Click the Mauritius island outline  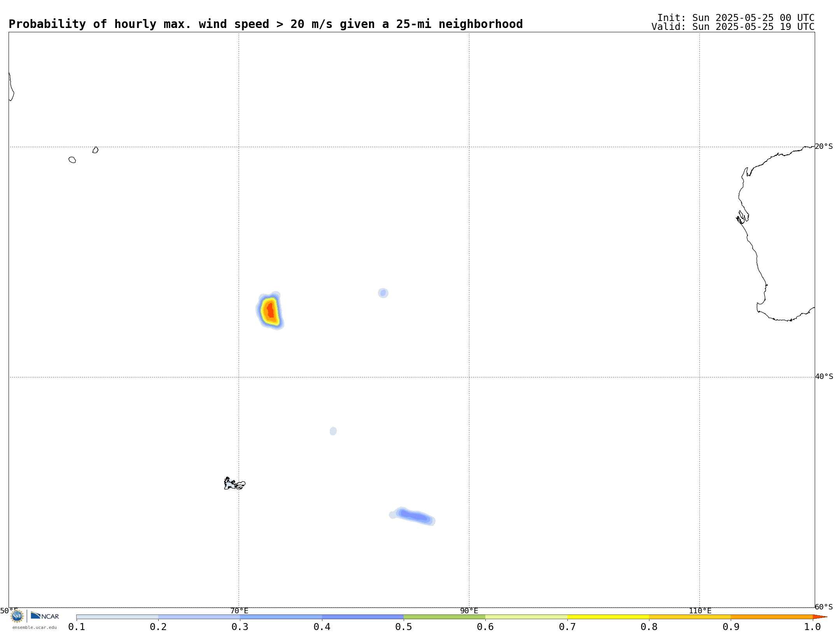pos(95,150)
